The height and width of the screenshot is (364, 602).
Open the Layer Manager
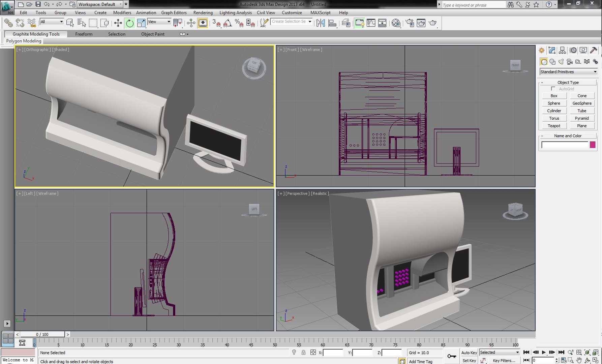pyautogui.click(x=346, y=23)
